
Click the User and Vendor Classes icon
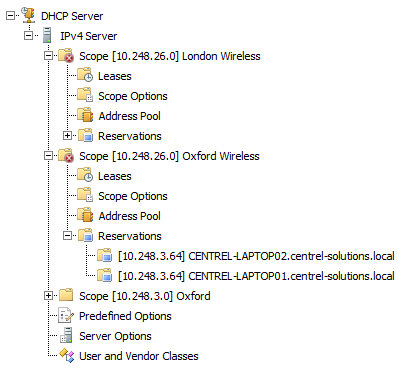coord(66,355)
